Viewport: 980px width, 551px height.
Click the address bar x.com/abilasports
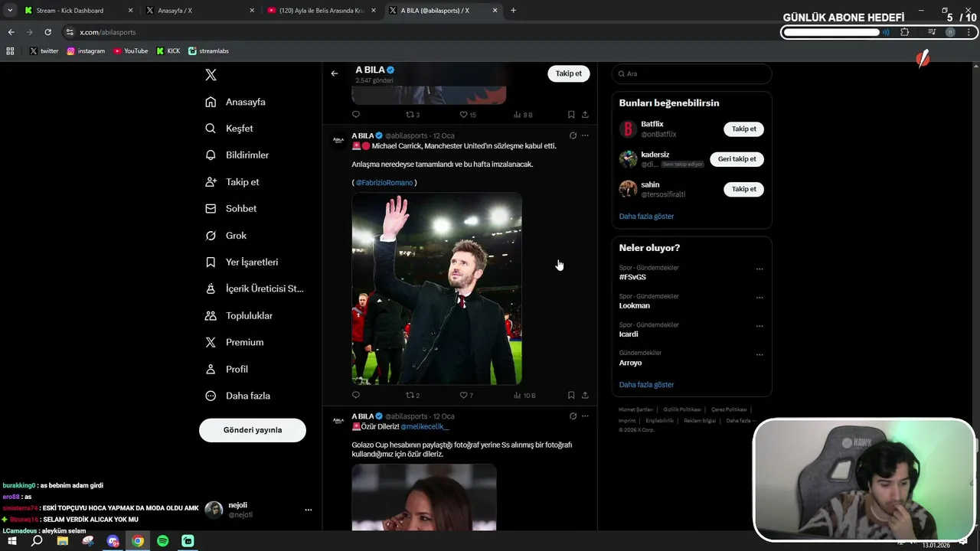click(x=107, y=32)
